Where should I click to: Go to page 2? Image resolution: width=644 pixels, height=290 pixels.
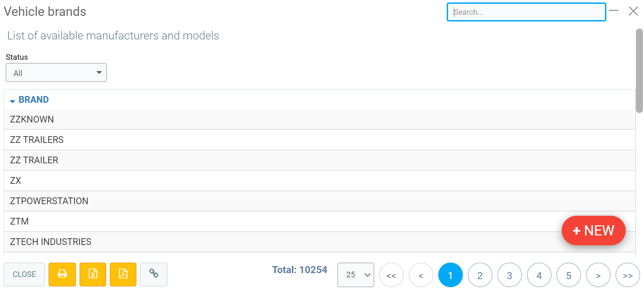(480, 275)
